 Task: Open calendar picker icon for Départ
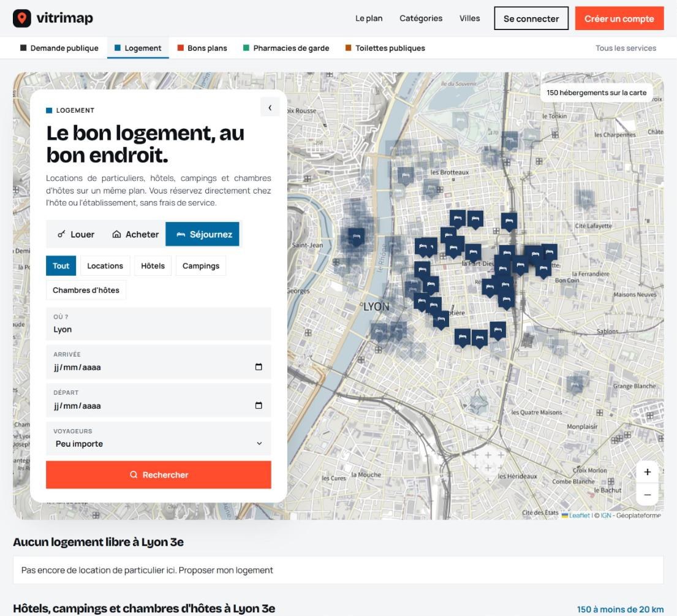pyautogui.click(x=259, y=405)
